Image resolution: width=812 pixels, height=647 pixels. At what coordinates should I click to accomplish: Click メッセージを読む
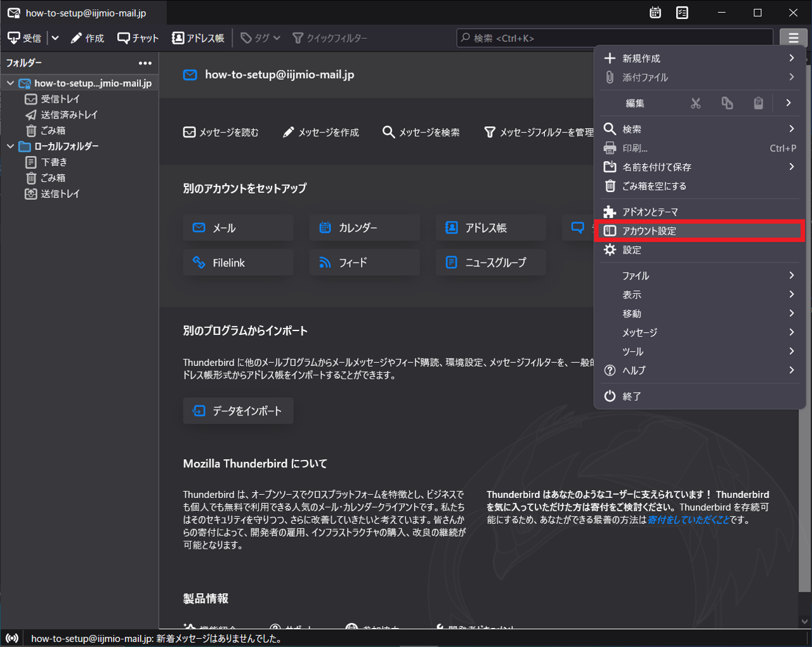click(x=221, y=132)
